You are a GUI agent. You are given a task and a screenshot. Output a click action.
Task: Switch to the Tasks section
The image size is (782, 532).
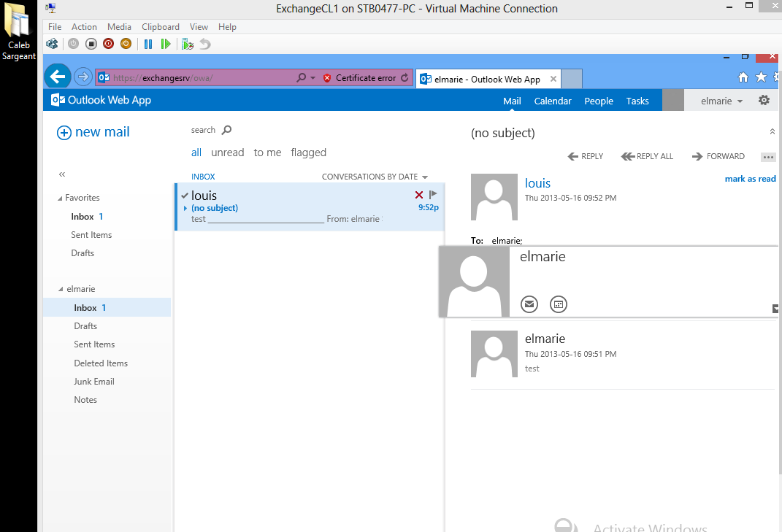[x=637, y=101]
